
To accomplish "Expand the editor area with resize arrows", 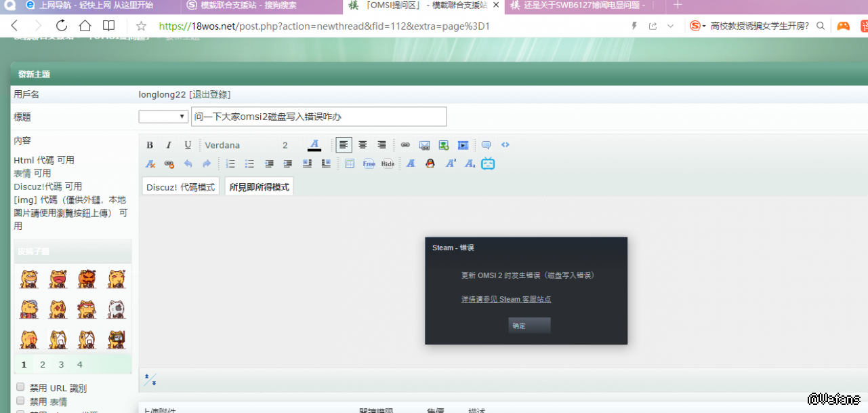I will pos(150,380).
